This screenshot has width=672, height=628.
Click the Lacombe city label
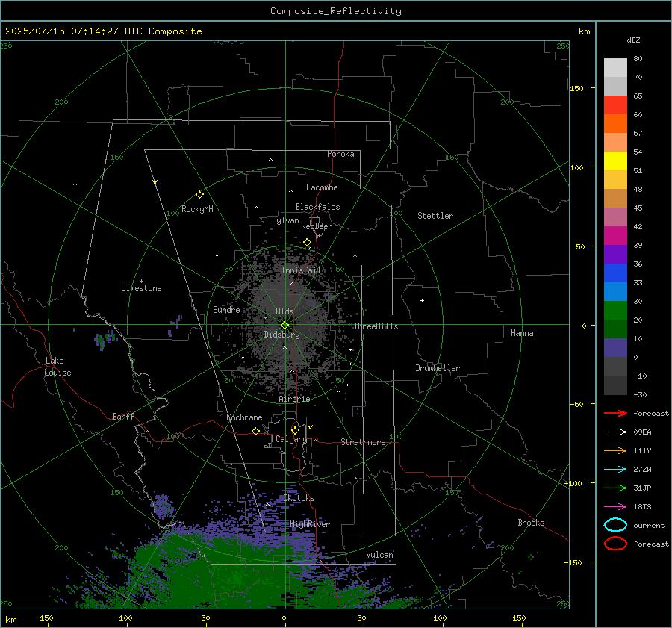click(322, 187)
